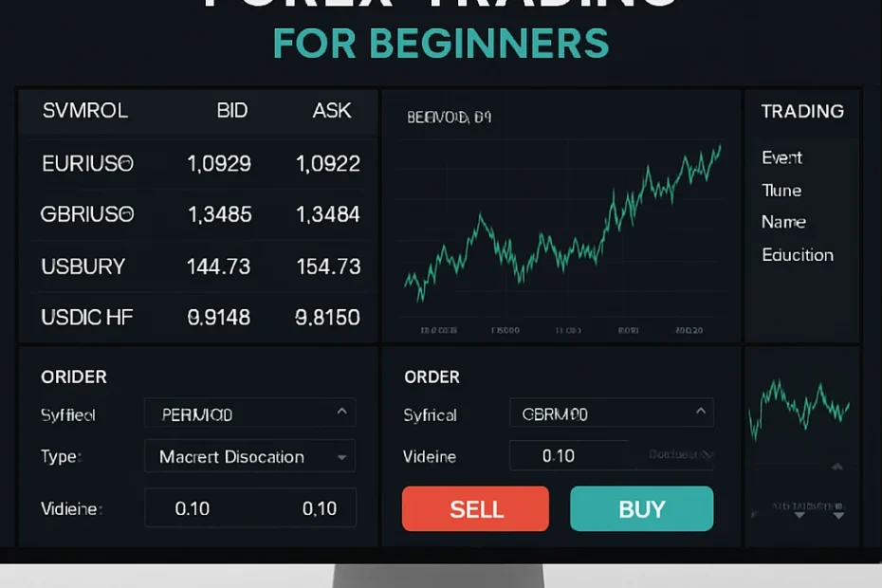Click the small mini chart thumbnail
Screen dimensions: 882x588
click(799, 408)
